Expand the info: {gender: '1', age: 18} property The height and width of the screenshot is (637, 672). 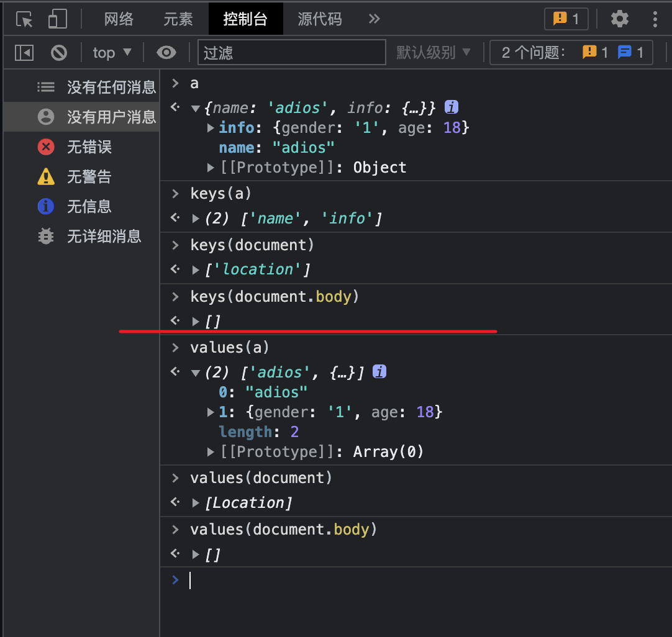pyautogui.click(x=211, y=128)
